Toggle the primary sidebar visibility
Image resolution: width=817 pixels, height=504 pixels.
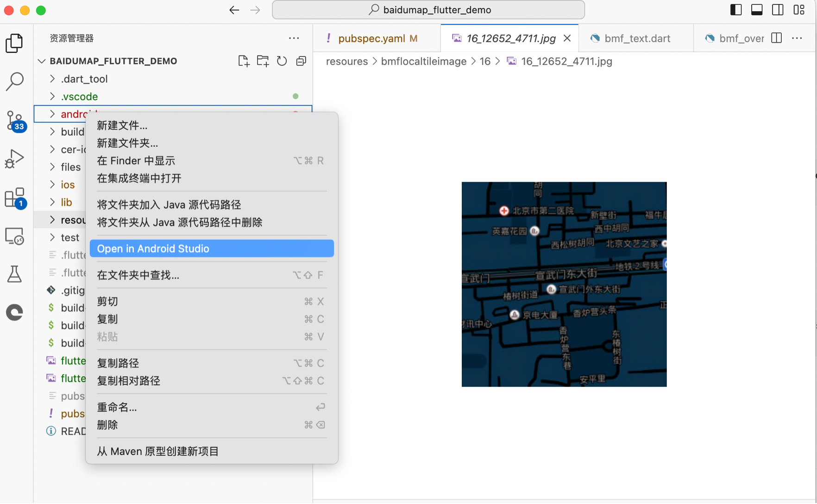pos(735,9)
